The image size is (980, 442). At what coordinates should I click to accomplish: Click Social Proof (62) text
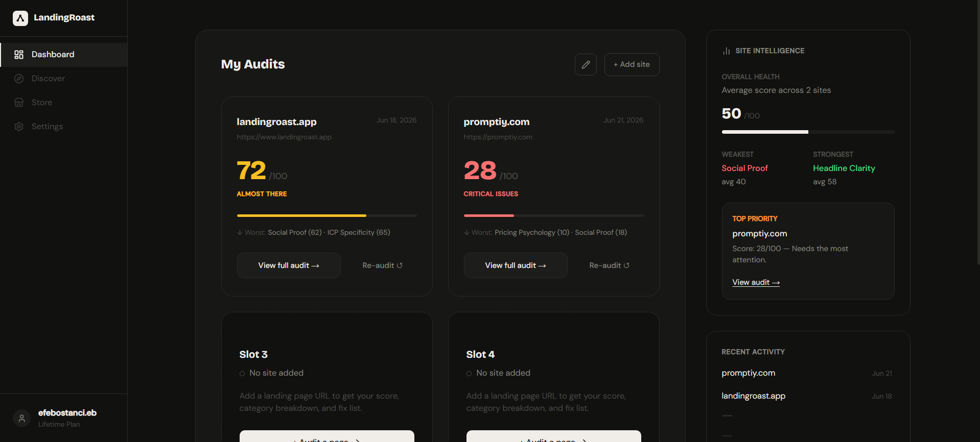tap(295, 233)
